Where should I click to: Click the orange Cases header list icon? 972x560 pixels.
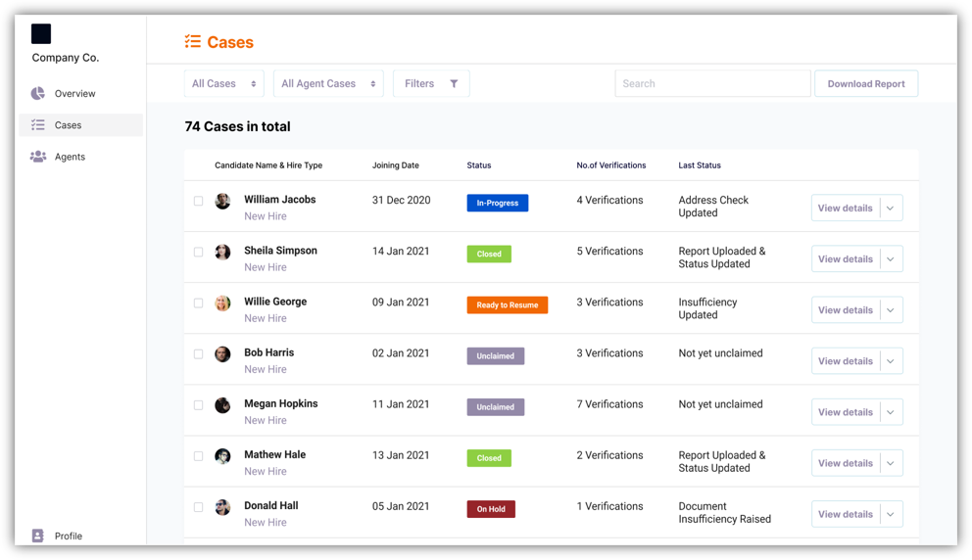[x=193, y=41]
